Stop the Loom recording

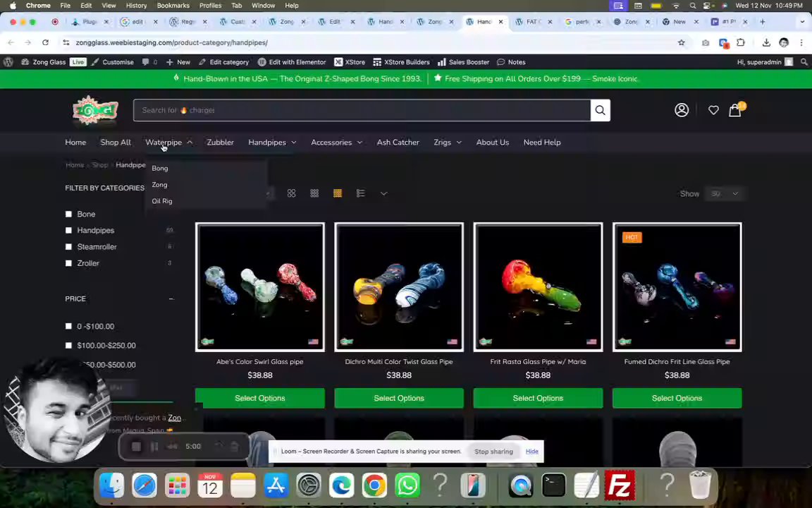click(x=136, y=447)
